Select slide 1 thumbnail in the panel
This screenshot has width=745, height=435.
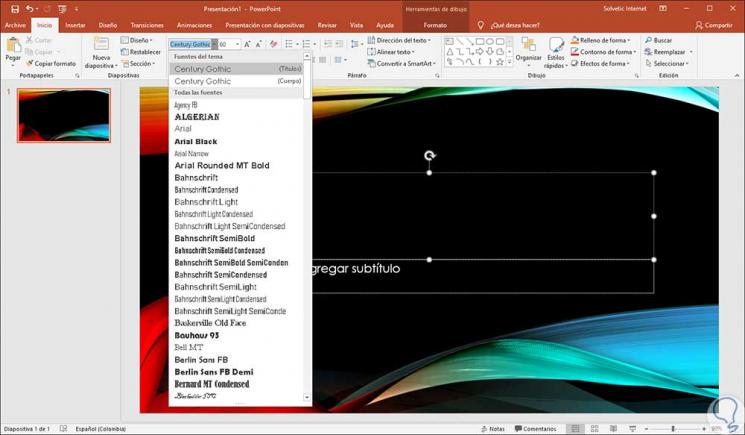coord(64,115)
